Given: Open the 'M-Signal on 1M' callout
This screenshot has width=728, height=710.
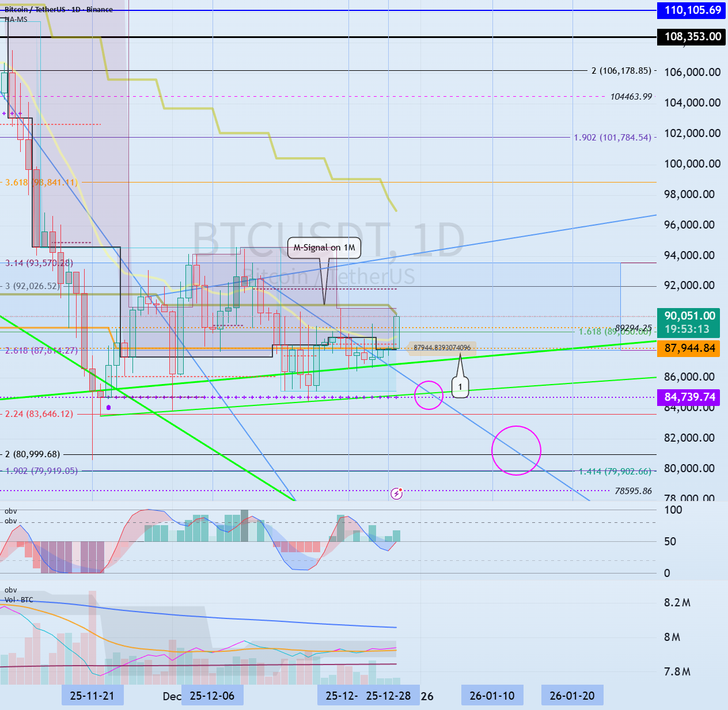Looking at the screenshot, I should [x=324, y=248].
